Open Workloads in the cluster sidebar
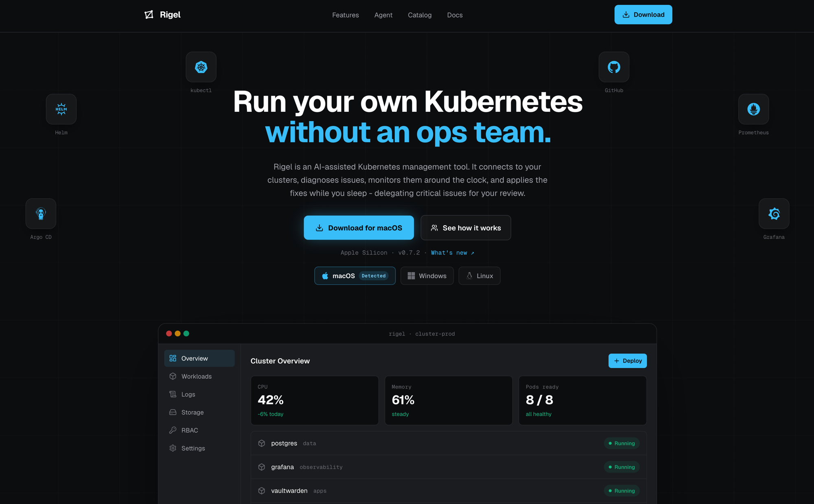The height and width of the screenshot is (504, 814). click(199, 376)
